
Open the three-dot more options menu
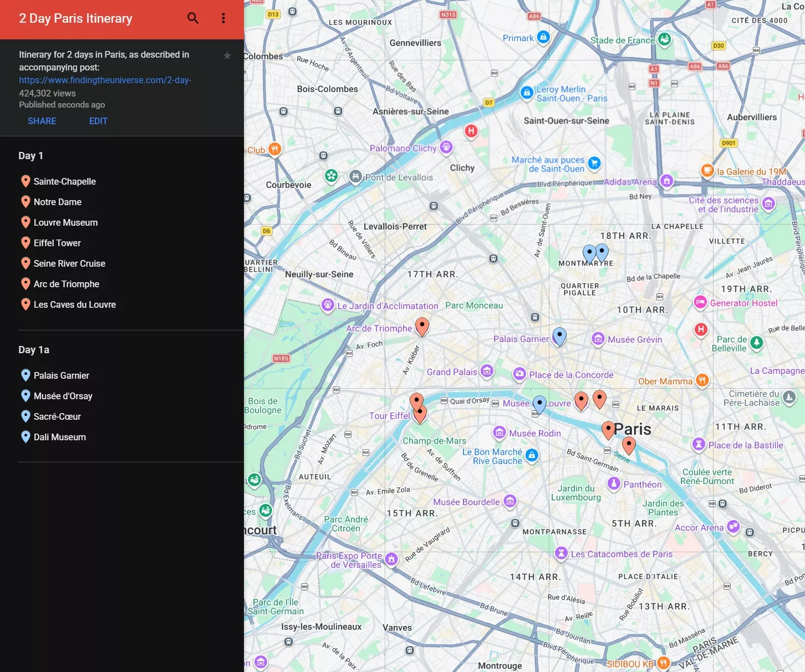point(223,18)
